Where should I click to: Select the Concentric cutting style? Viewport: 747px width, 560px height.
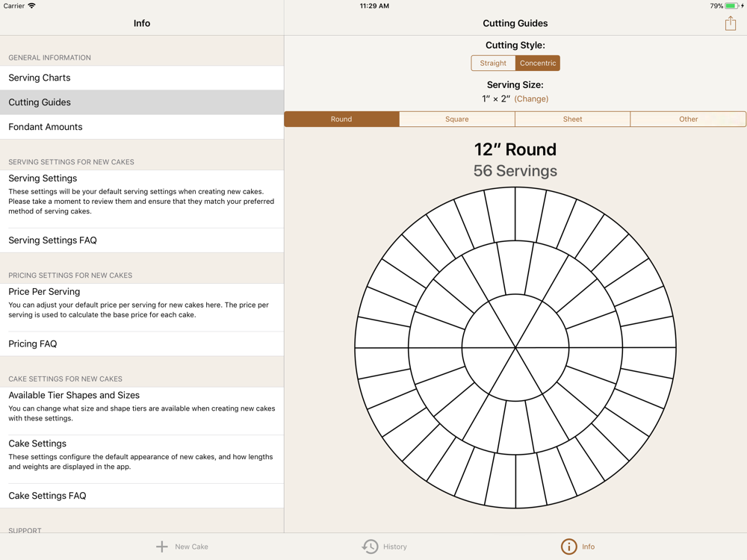coord(537,63)
